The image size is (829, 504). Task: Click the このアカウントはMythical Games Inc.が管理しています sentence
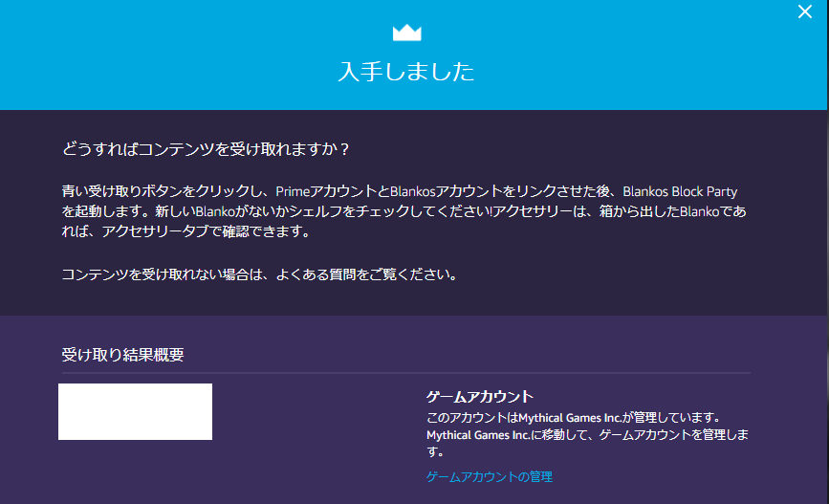pos(574,417)
